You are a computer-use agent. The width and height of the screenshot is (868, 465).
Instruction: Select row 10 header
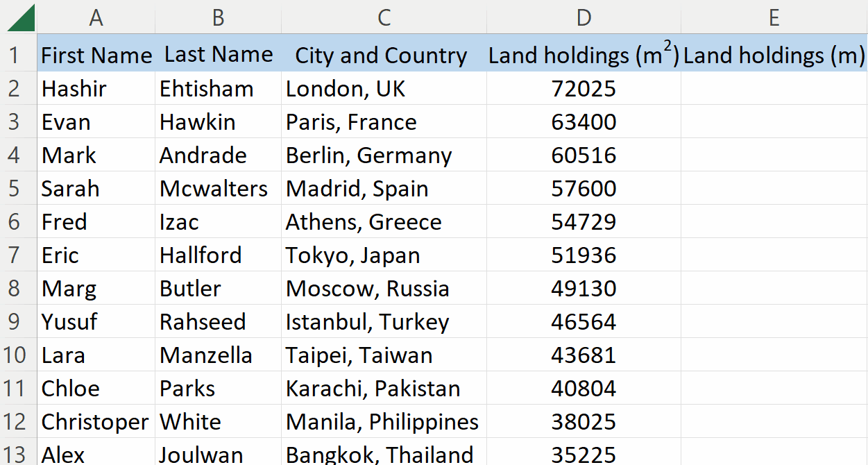tap(18, 355)
